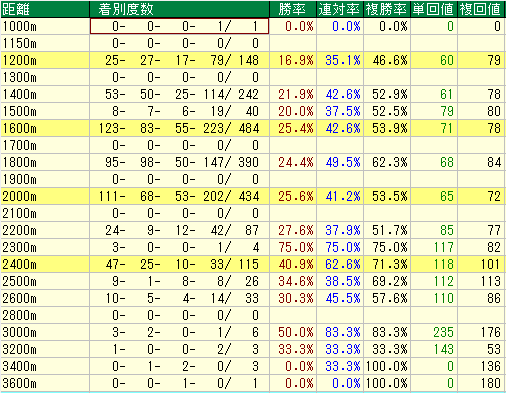Click the 16.9% win rate for 1200m
Image resolution: width=506 pixels, height=393 pixels.
pos(296,60)
